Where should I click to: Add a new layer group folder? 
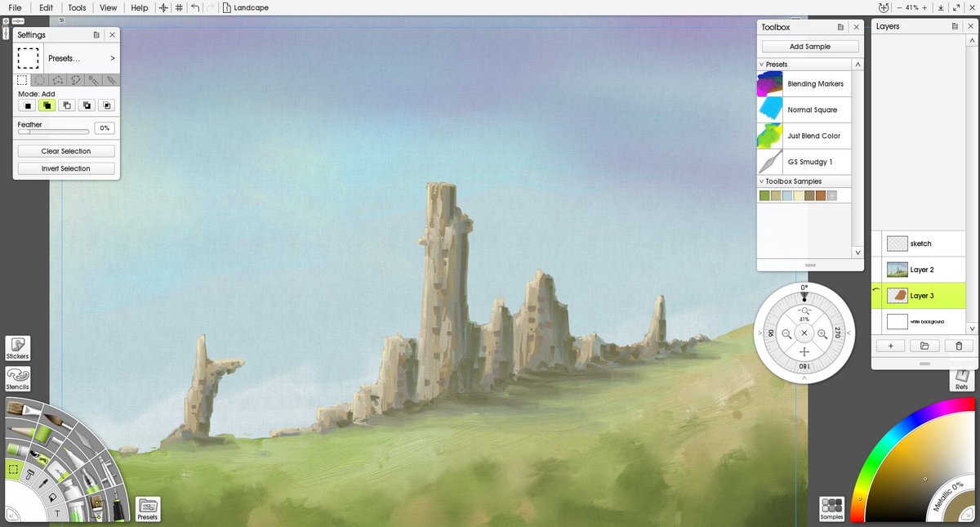point(924,346)
